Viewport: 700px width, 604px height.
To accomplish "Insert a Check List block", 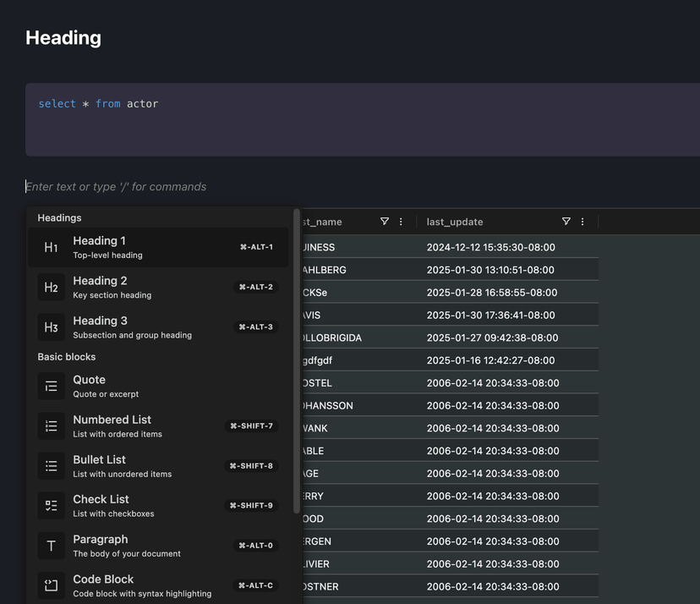I will [x=158, y=506].
